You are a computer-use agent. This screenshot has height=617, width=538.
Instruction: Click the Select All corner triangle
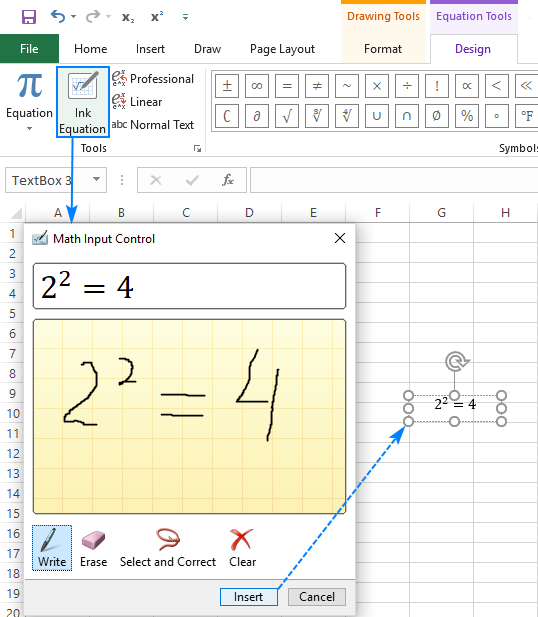16,213
